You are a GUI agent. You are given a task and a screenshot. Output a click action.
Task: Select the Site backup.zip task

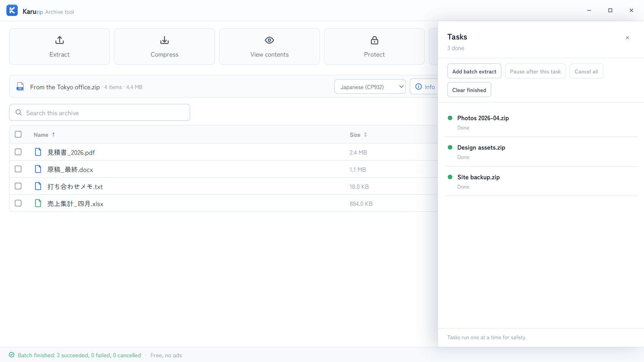[x=541, y=181]
